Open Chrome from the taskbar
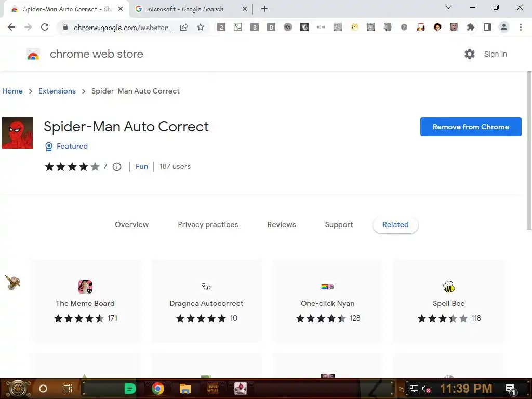This screenshot has width=532, height=399. coord(158,389)
